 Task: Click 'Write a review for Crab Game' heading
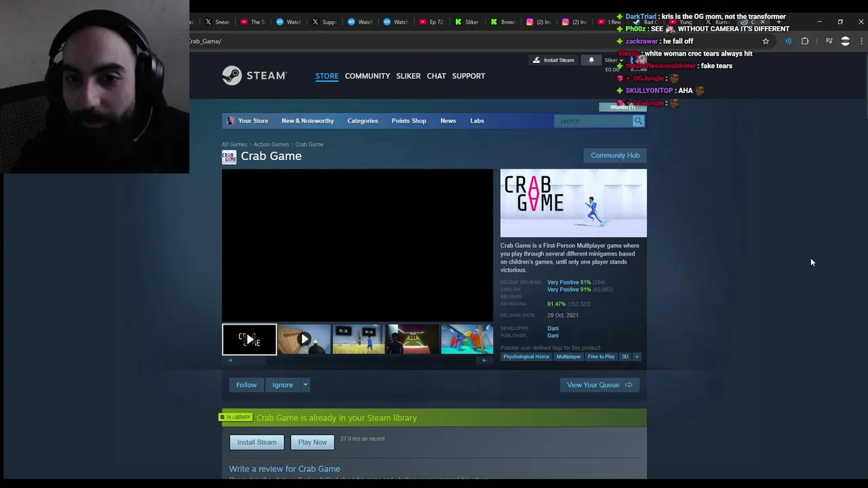pyautogui.click(x=285, y=469)
